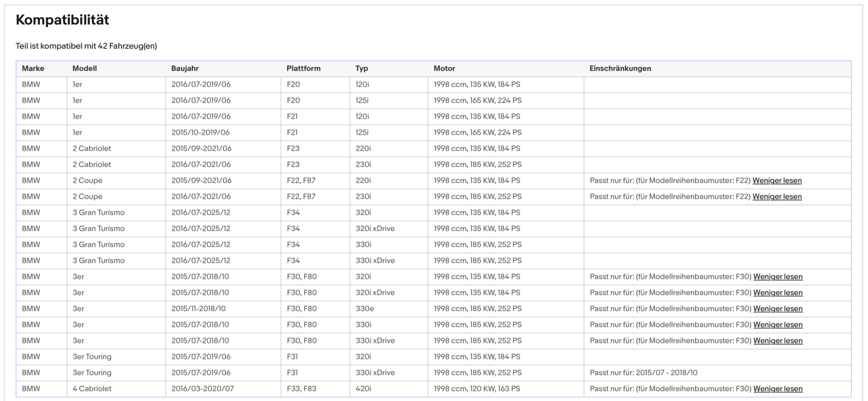868x401 pixels.
Task: Collapse the 3er 330e restriction note
Action: [x=778, y=309]
